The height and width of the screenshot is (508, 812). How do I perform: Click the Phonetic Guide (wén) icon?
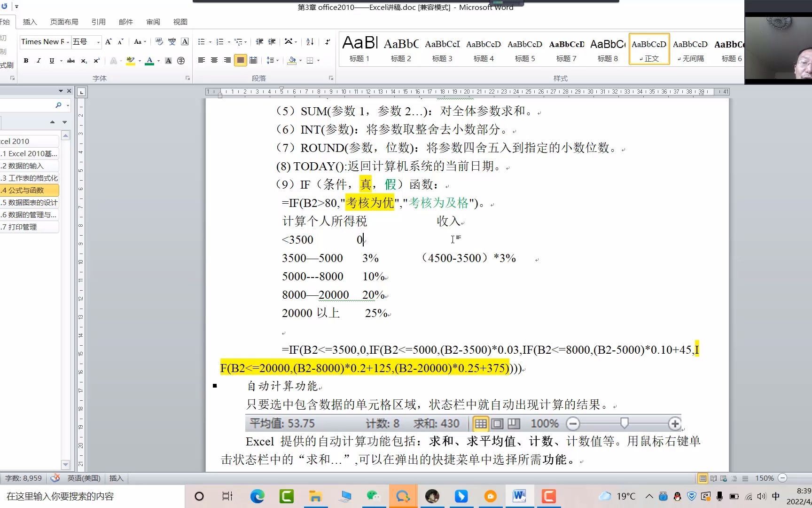coord(172,42)
